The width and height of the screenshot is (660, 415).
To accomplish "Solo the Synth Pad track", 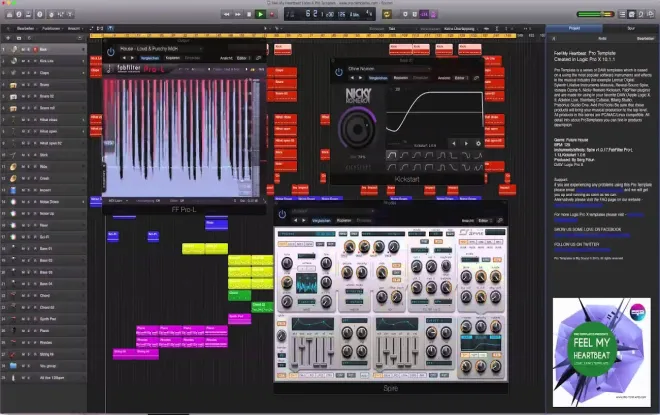I will (29, 319).
